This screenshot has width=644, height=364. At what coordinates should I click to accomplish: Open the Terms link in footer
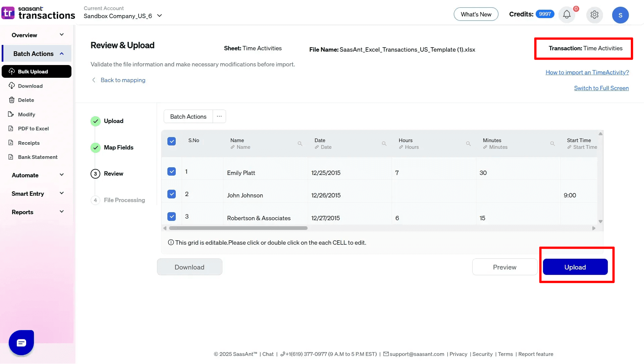pyautogui.click(x=505, y=354)
